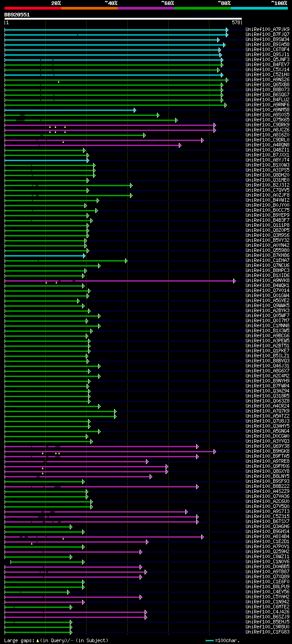Click the =100char. scale legend
Image resolution: width=292 pixels, height=644 pixels.
(223, 640)
